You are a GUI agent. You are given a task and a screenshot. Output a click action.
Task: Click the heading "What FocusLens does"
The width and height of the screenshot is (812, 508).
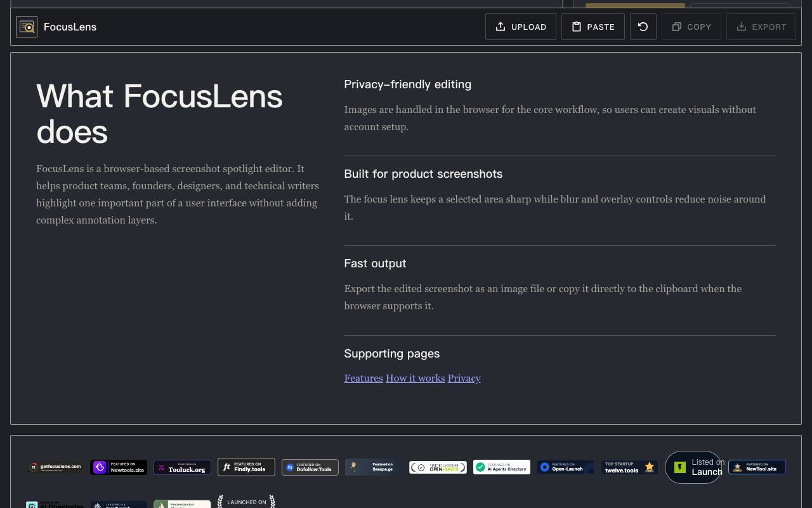click(159, 114)
